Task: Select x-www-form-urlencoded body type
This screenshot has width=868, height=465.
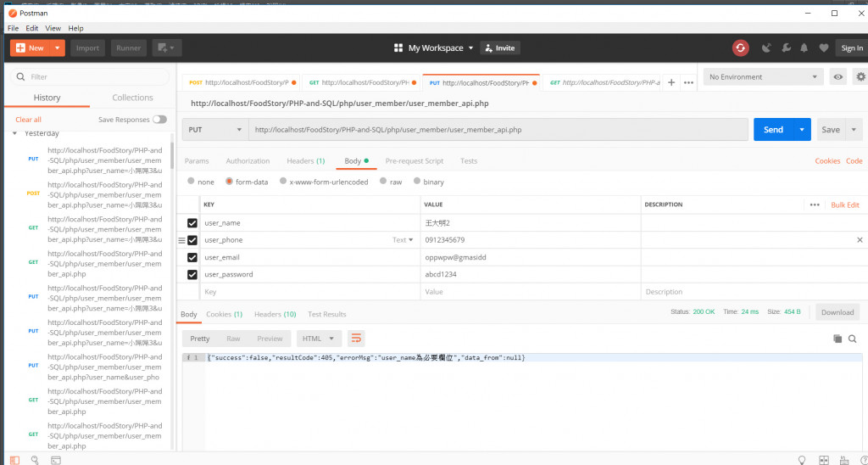Action: click(x=283, y=182)
